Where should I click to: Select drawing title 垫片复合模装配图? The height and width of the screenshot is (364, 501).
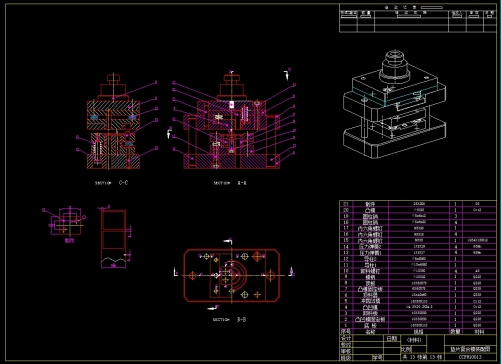[470, 349]
